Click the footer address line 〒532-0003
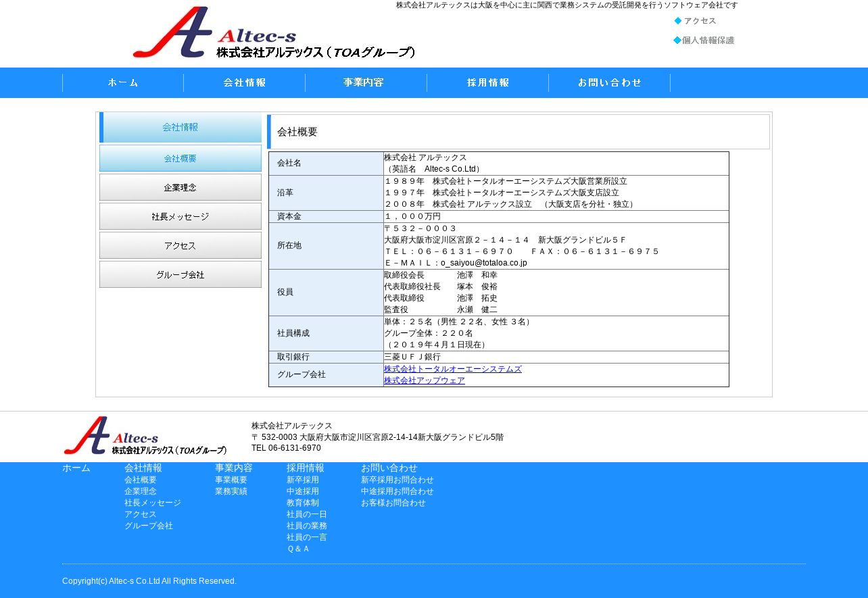The image size is (868, 598). pyautogui.click(x=377, y=437)
